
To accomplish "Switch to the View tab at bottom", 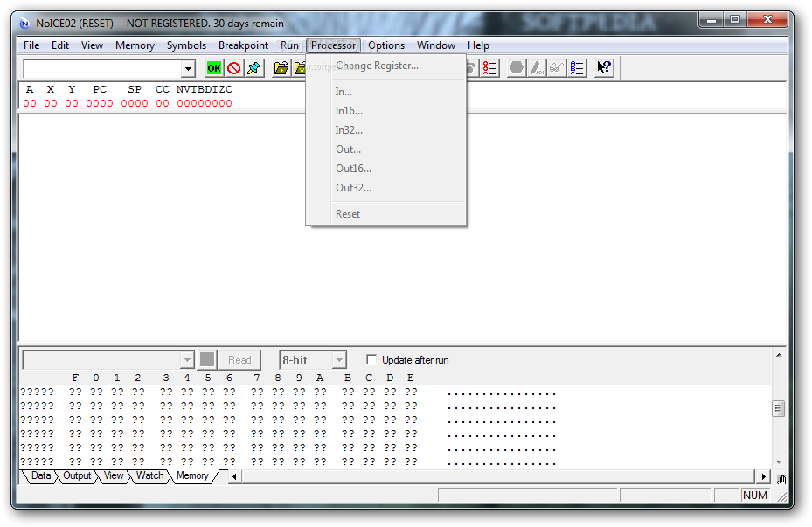I will (114, 475).
